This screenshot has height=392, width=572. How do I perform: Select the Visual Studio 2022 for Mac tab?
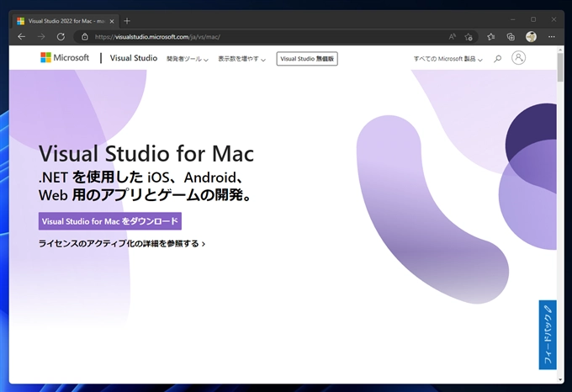click(x=66, y=21)
